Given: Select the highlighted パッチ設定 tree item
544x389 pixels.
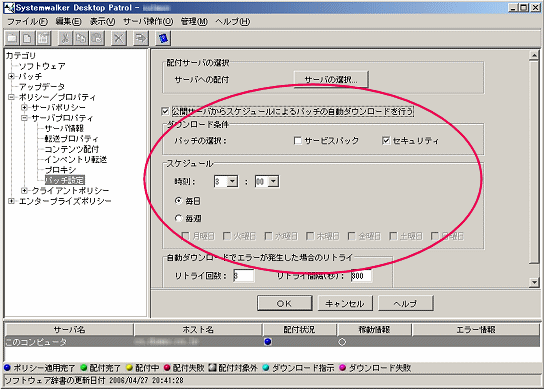Looking at the screenshot, I should [x=65, y=180].
